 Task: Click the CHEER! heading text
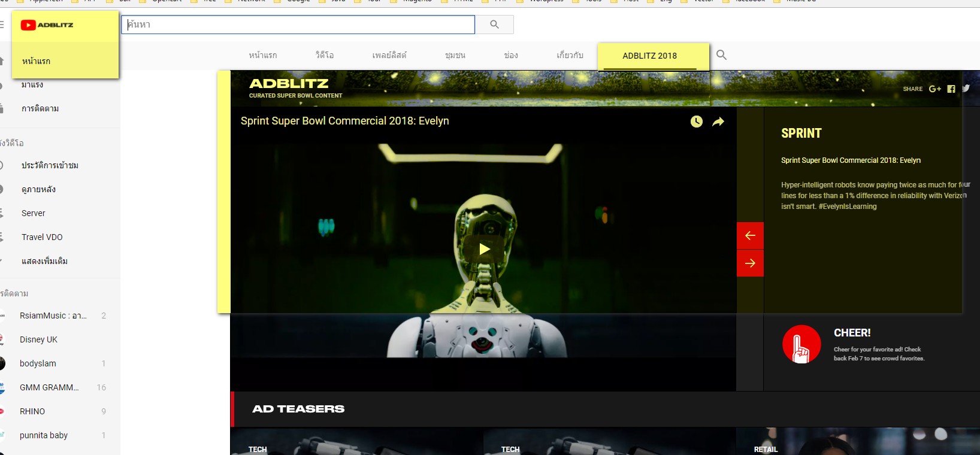point(852,333)
